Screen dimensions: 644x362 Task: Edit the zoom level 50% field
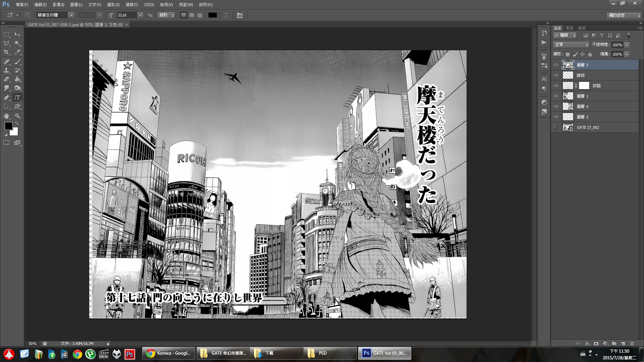pyautogui.click(x=33, y=344)
